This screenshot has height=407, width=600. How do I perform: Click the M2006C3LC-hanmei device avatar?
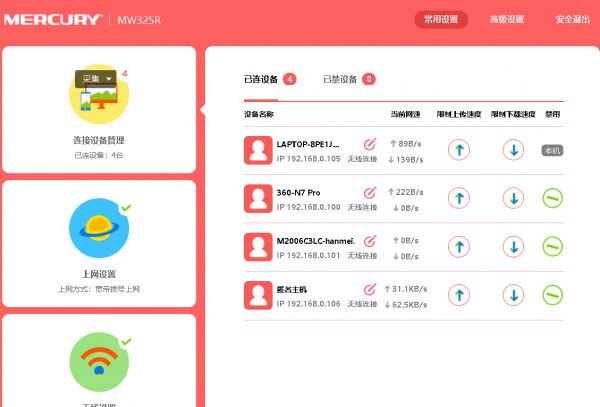coord(258,247)
